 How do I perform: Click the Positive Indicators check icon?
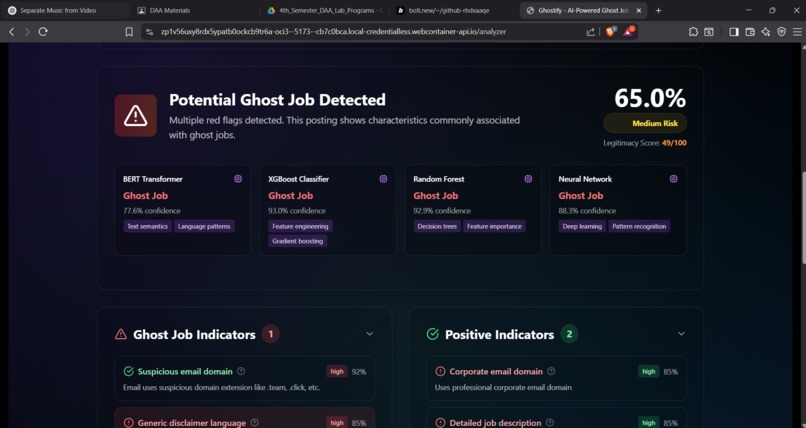(433, 334)
